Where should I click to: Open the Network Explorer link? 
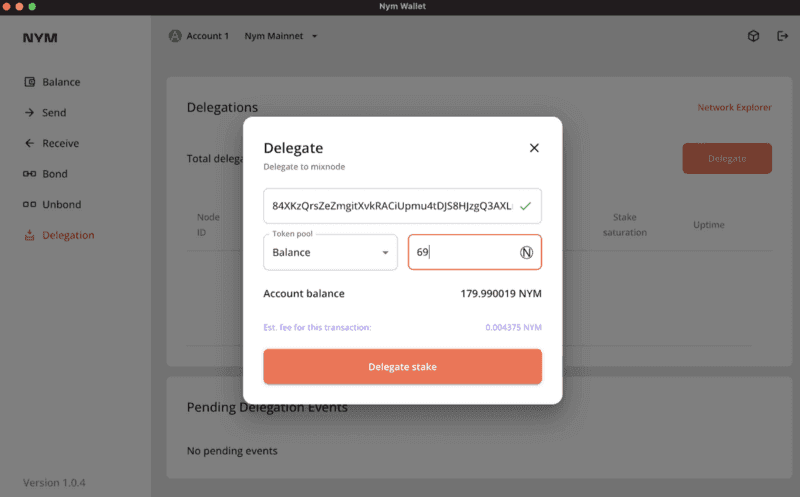click(734, 107)
